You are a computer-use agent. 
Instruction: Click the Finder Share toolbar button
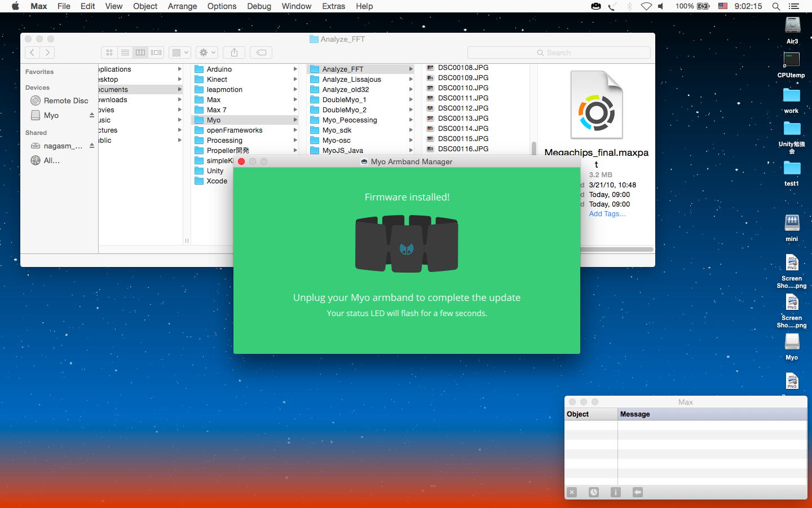coord(234,52)
